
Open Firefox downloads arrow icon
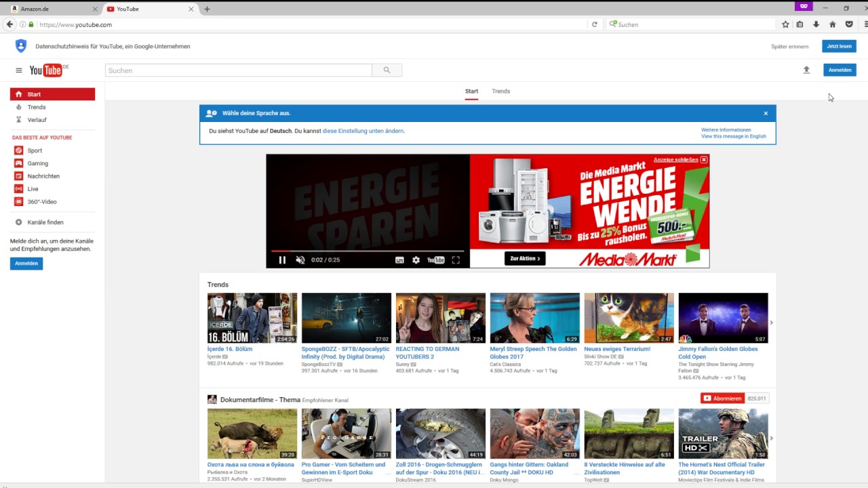click(816, 24)
